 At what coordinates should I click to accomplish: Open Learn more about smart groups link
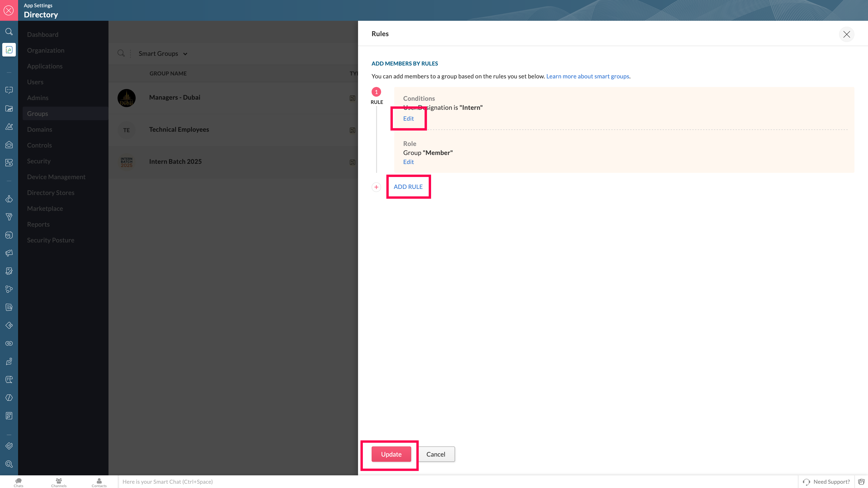(587, 76)
